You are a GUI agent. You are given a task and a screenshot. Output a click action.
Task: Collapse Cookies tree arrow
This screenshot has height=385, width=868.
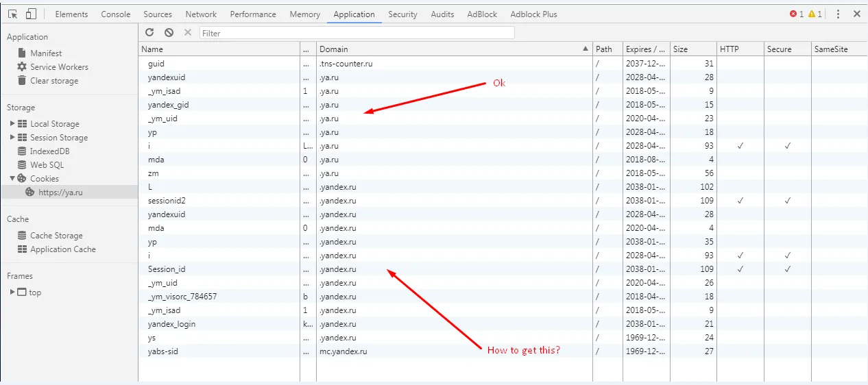click(12, 178)
